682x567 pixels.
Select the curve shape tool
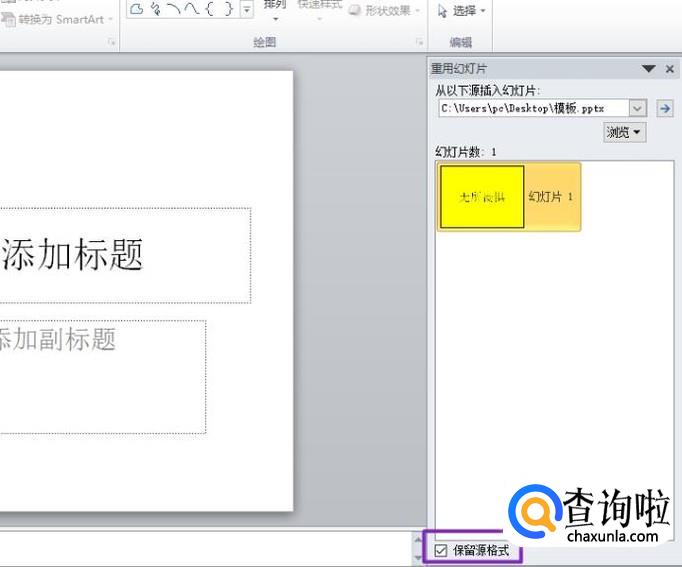(x=191, y=9)
